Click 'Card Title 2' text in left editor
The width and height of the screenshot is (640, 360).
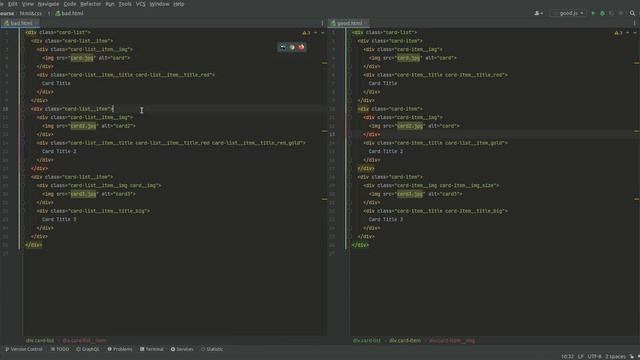tap(59, 151)
